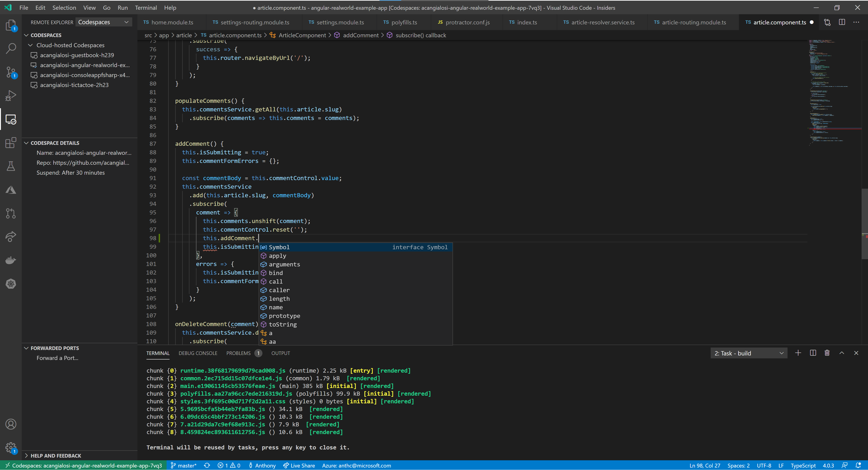
Task: Open a new terminal with the plus icon
Action: tap(798, 353)
